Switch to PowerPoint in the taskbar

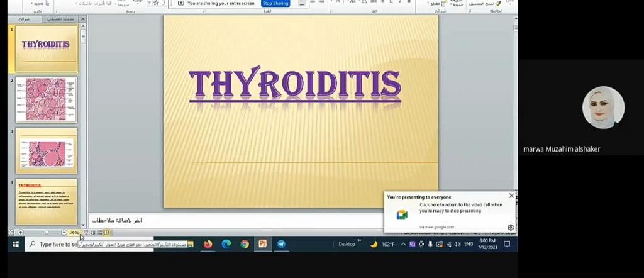pyautogui.click(x=263, y=244)
